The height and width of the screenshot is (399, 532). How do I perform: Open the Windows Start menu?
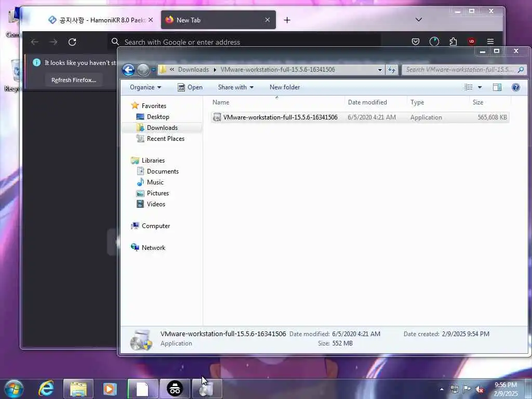pos(14,389)
